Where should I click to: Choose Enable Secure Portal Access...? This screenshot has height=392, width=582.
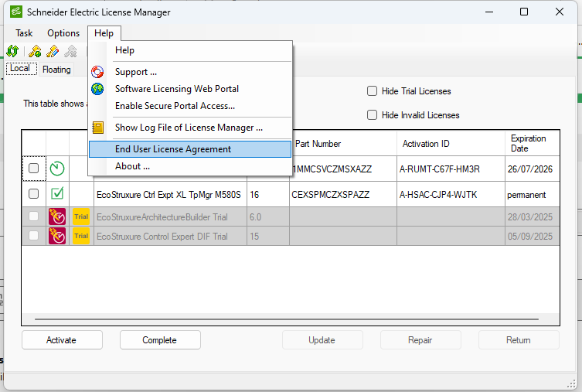pyautogui.click(x=190, y=106)
